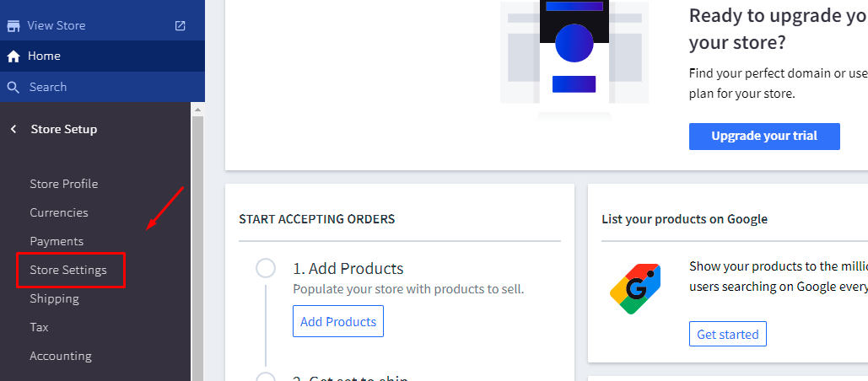The height and width of the screenshot is (381, 868).
Task: Click the Add Products button
Action: tap(337, 321)
